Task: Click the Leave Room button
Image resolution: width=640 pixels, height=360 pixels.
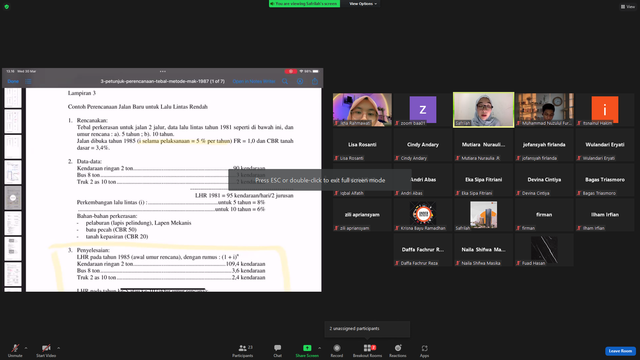Action: pyautogui.click(x=620, y=351)
